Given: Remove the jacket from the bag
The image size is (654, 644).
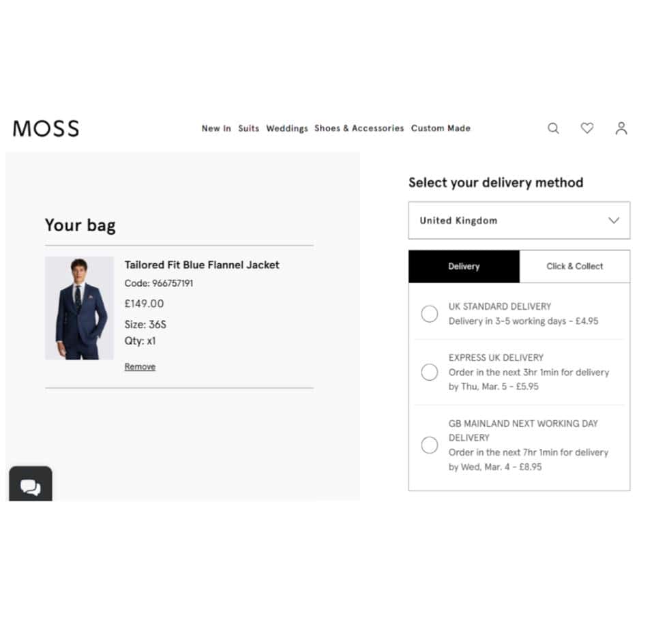Looking at the screenshot, I should [x=140, y=366].
